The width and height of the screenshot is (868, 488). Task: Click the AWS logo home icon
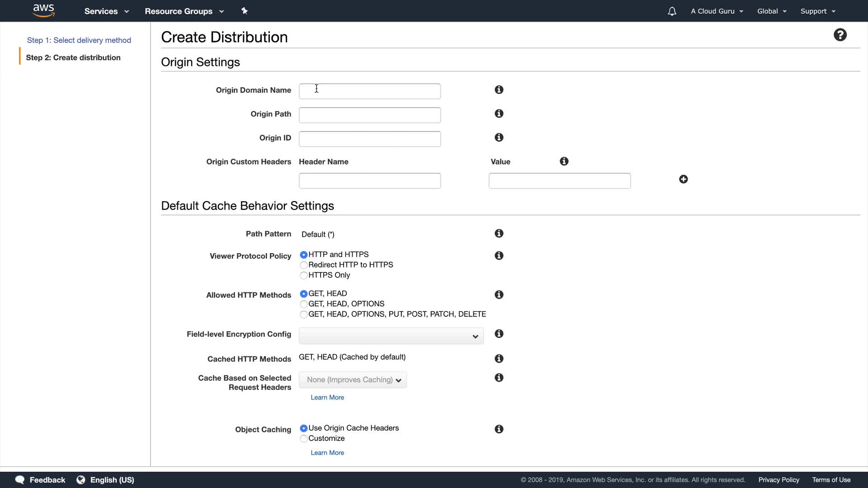point(44,10)
